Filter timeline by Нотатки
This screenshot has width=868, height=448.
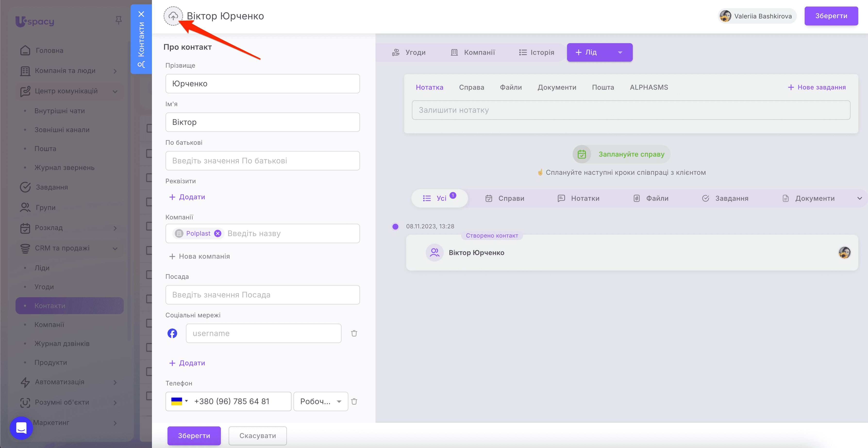pyautogui.click(x=579, y=198)
